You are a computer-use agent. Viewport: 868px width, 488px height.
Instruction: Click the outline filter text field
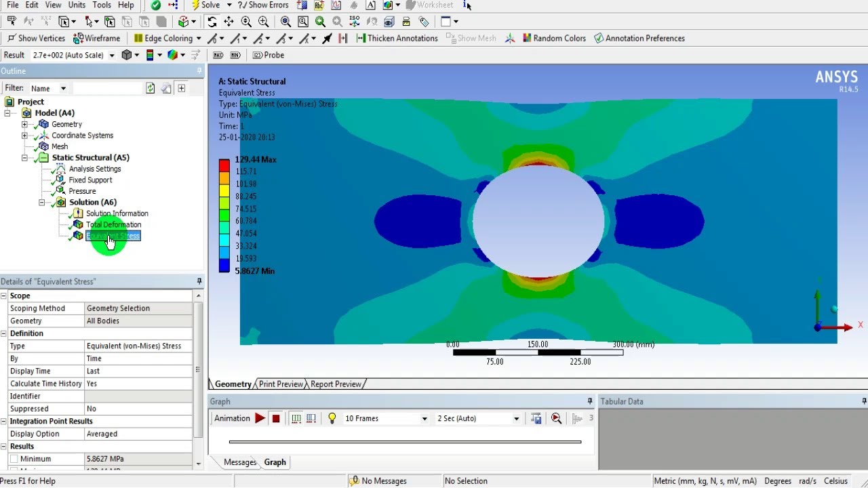(108, 88)
